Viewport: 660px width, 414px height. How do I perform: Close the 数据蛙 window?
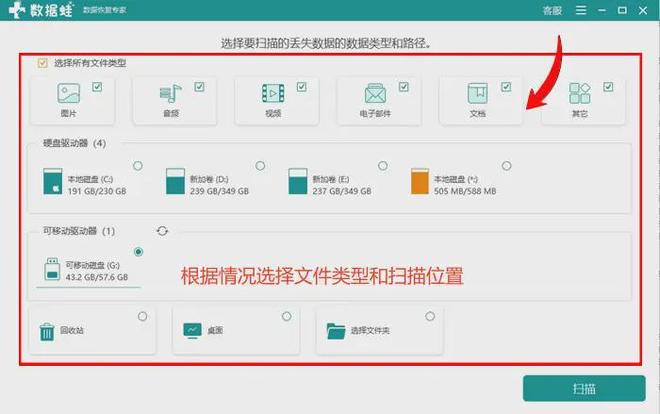point(643,10)
